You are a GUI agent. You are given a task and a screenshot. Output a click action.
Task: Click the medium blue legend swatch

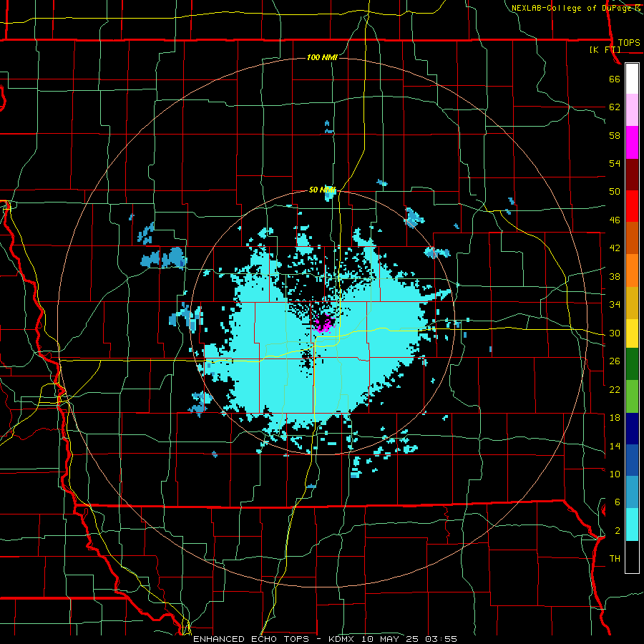tap(632, 460)
